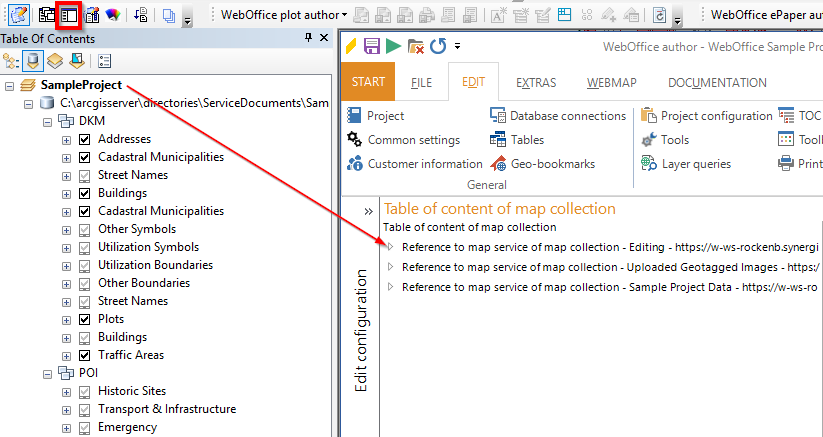Expand the Plots layer node

click(66, 320)
